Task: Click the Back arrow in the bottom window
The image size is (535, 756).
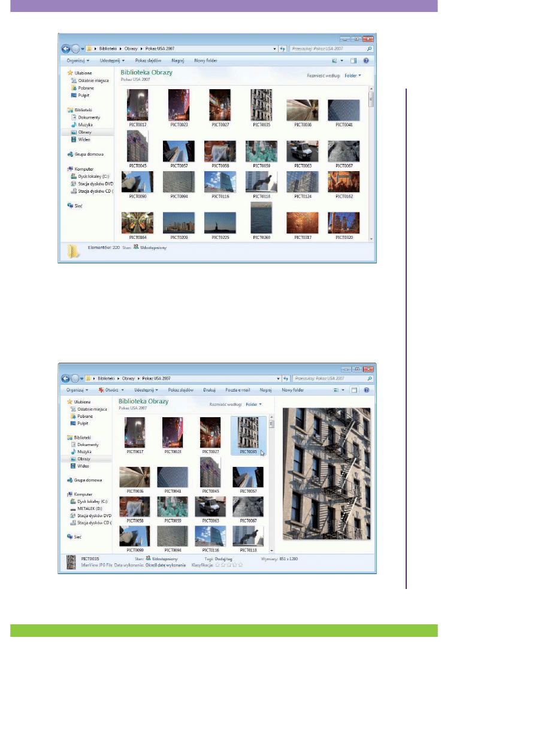Action: click(65, 379)
